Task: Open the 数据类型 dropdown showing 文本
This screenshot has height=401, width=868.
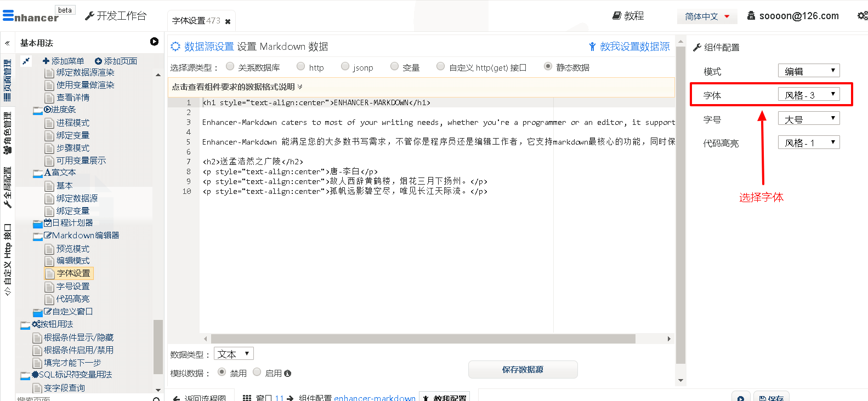Action: 234,354
